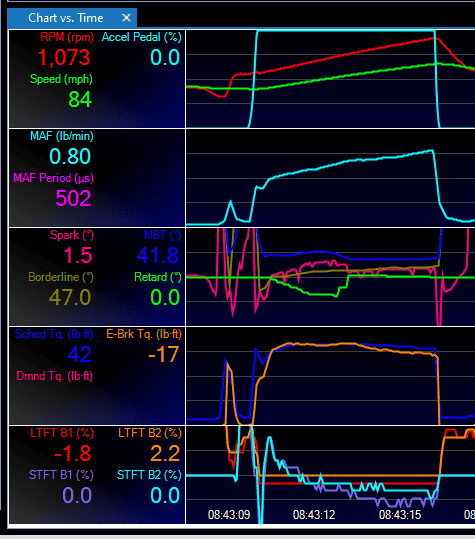Screen dimensions: 475x539
Task: Click the Retard (°) channel label
Action: [x=158, y=277]
